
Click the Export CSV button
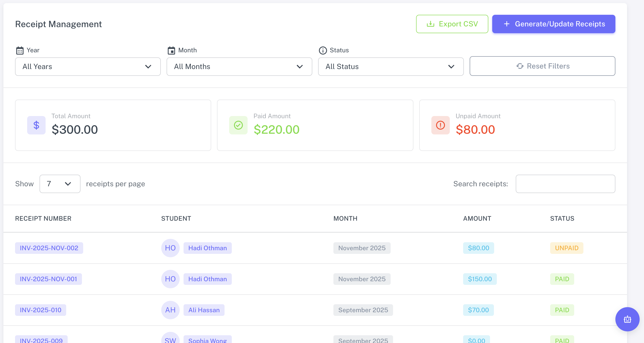(x=452, y=24)
